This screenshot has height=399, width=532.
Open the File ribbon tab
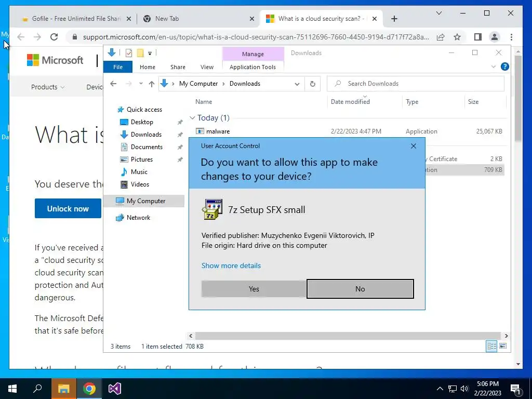(118, 67)
